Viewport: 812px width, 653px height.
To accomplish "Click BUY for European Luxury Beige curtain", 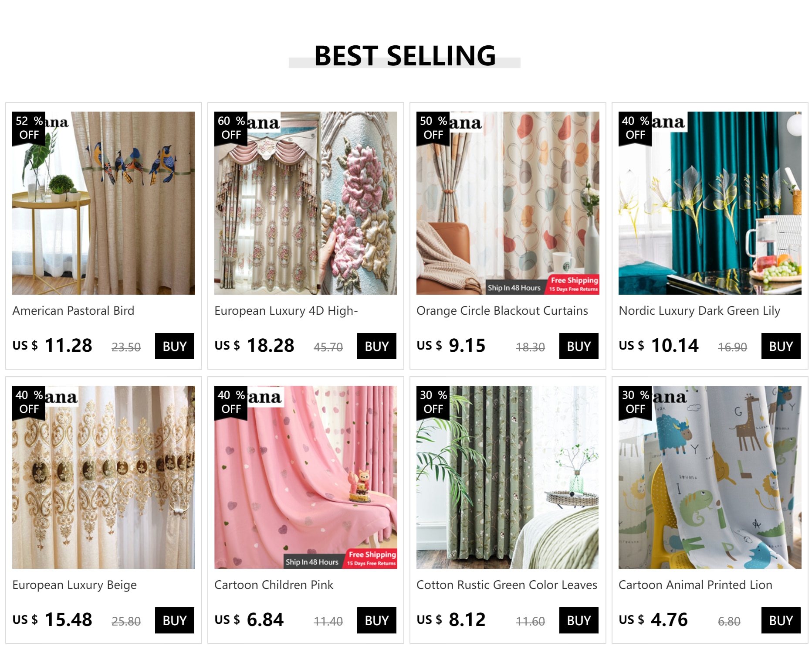I will pos(174,620).
